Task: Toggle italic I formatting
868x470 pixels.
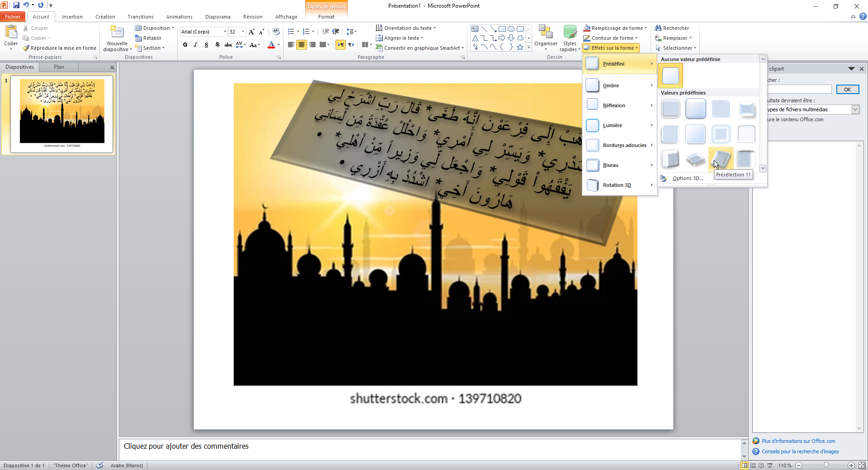Action: coord(195,45)
